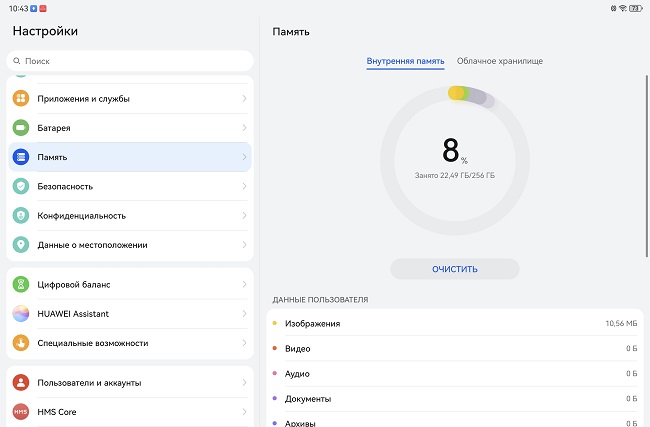Image resolution: width=650 pixels, height=427 pixels.
Task: Expand the HUAWEI Assistant chevron
Action: coord(244,313)
